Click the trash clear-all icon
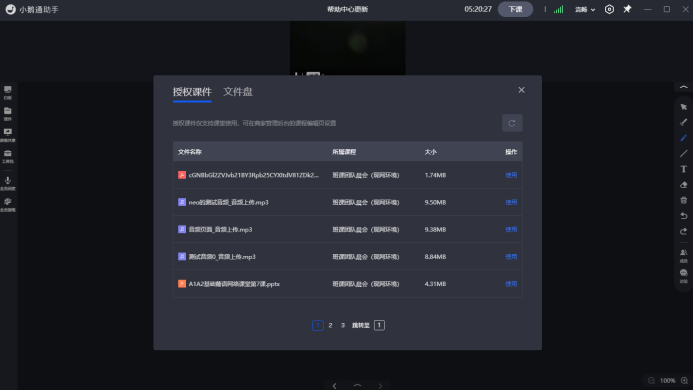The width and height of the screenshot is (693, 390). pos(683,200)
